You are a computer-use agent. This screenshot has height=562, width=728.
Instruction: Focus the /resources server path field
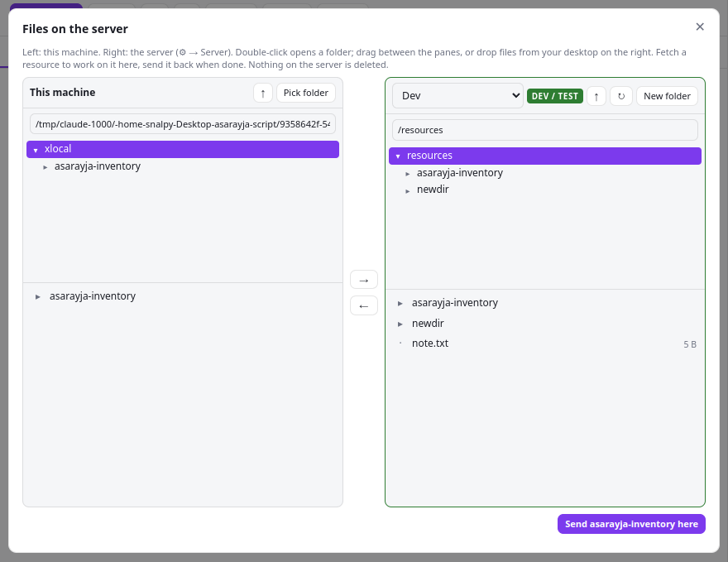[545, 130]
